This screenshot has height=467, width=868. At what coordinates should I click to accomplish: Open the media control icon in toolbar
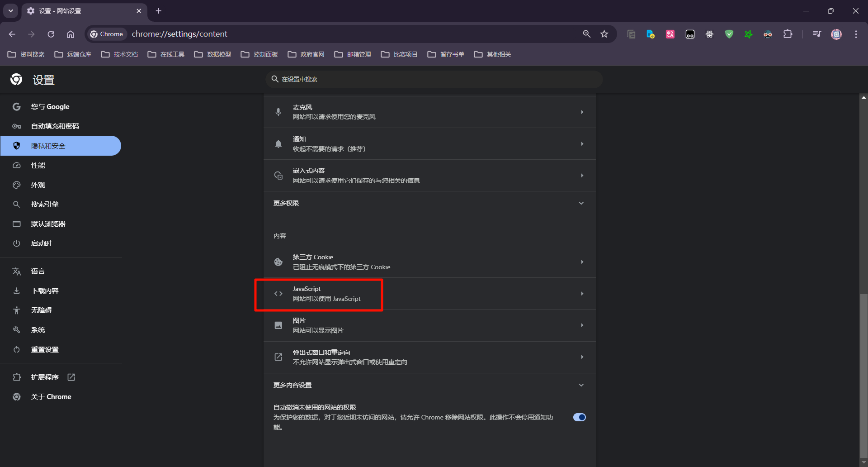pyautogui.click(x=816, y=34)
